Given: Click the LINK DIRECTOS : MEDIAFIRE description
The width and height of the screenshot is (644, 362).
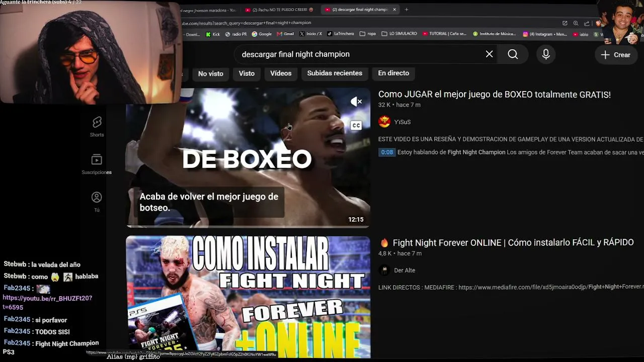Looking at the screenshot, I should click(x=511, y=287).
